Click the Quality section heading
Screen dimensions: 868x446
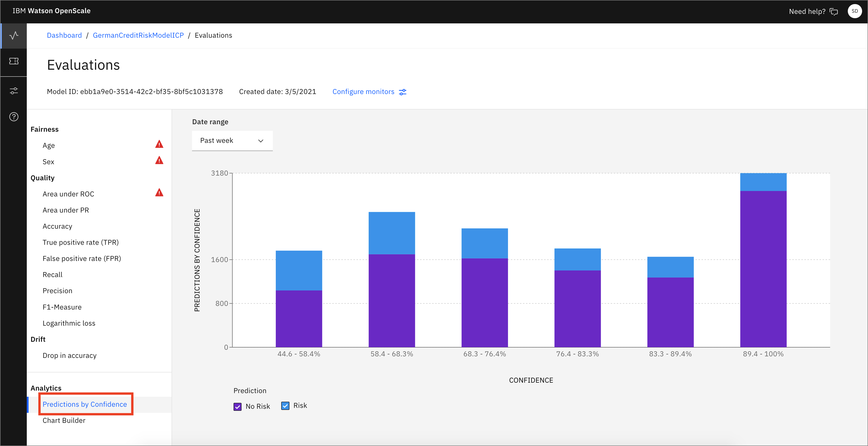tap(42, 178)
